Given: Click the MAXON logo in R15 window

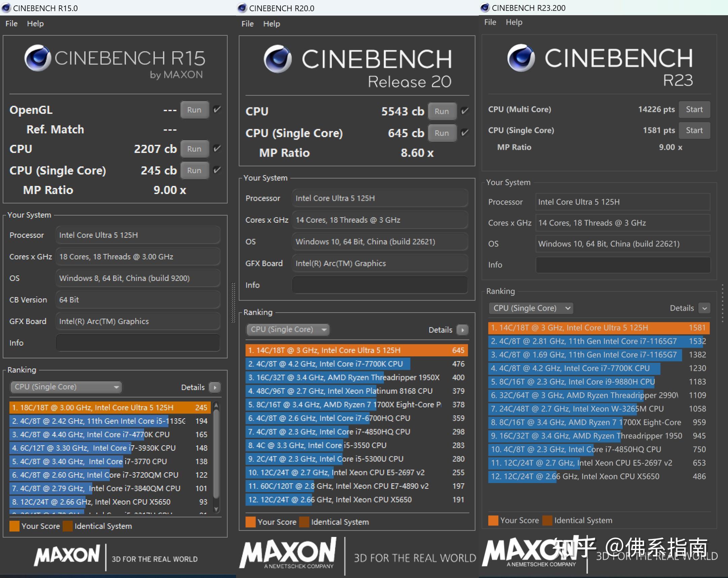Looking at the screenshot, I should pyautogui.click(x=67, y=555).
